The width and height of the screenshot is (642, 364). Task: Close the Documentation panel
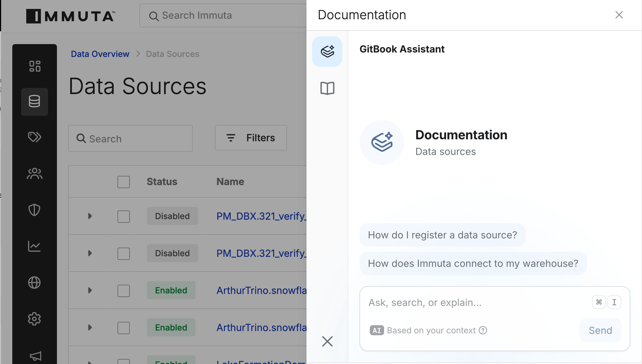(619, 15)
